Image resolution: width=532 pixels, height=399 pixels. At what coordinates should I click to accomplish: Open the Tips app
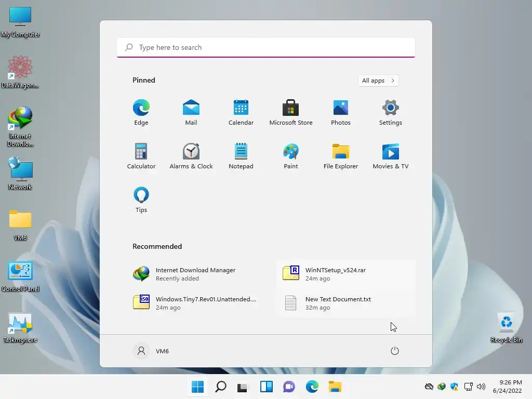141,200
